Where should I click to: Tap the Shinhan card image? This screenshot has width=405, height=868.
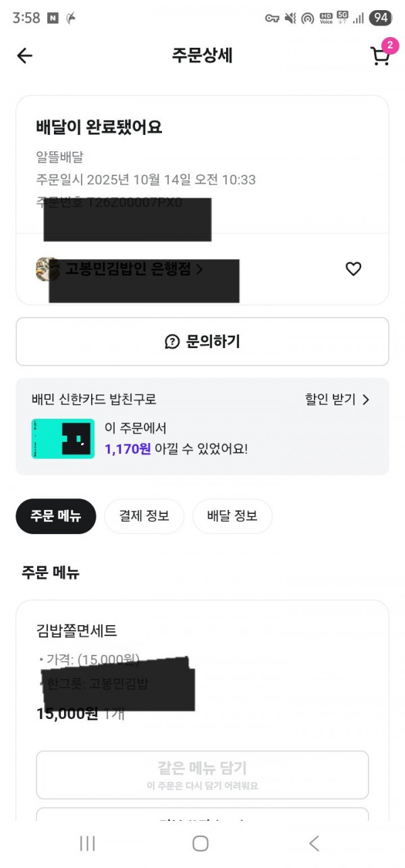pyautogui.click(x=63, y=438)
